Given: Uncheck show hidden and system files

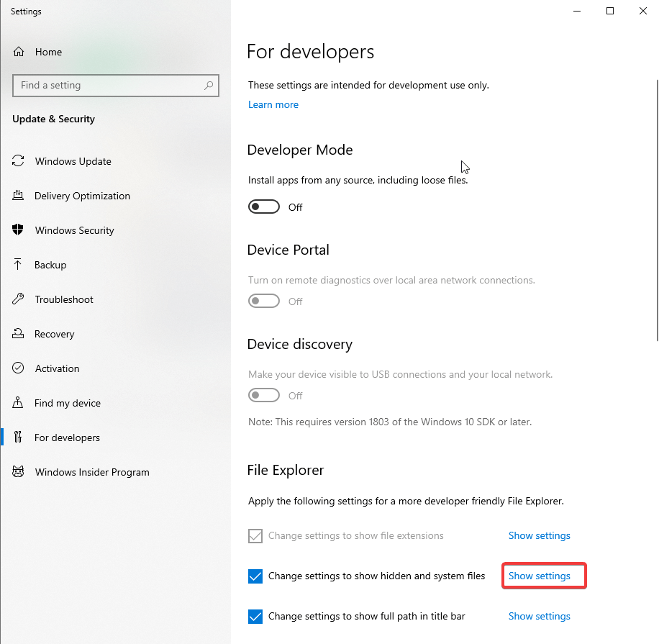Looking at the screenshot, I should (255, 576).
